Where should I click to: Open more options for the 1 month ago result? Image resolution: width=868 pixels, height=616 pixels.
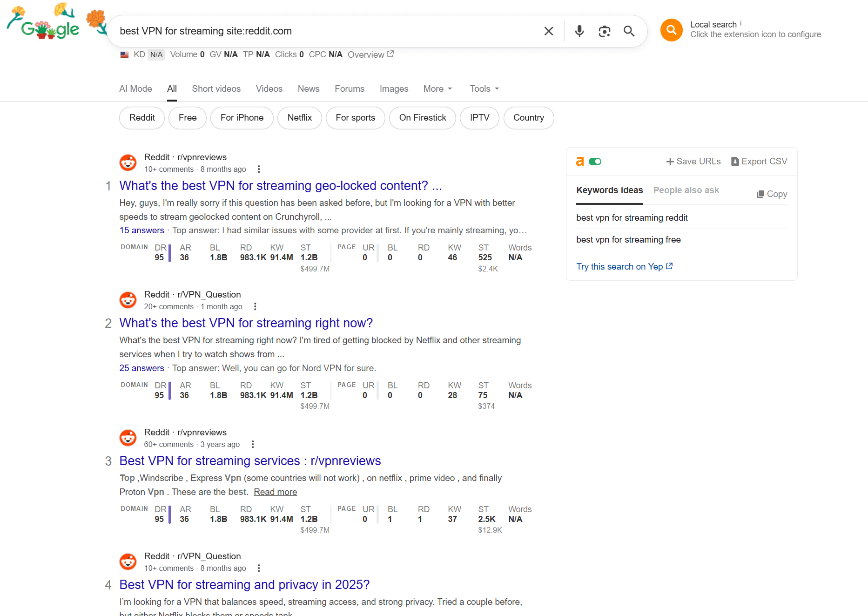255,306
